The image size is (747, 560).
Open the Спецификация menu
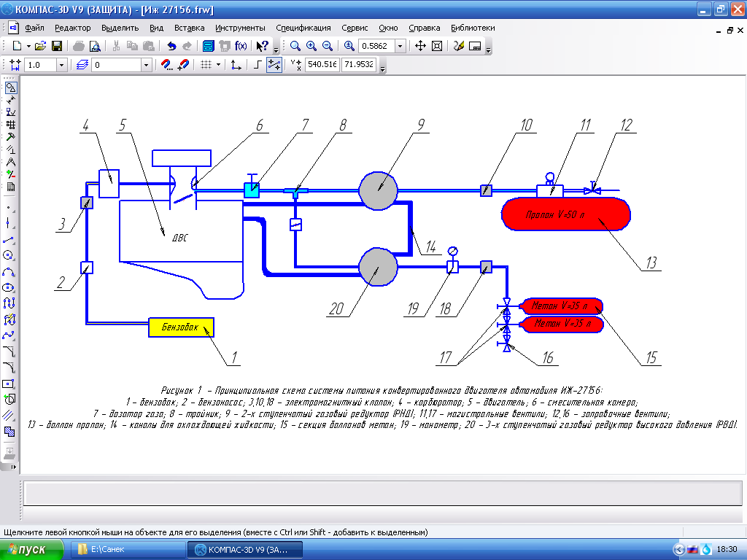point(303,28)
